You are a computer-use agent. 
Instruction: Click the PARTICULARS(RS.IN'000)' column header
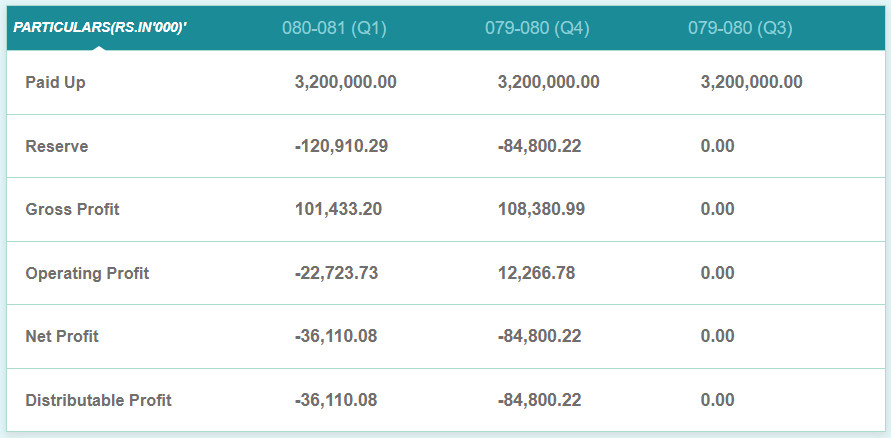pos(100,28)
